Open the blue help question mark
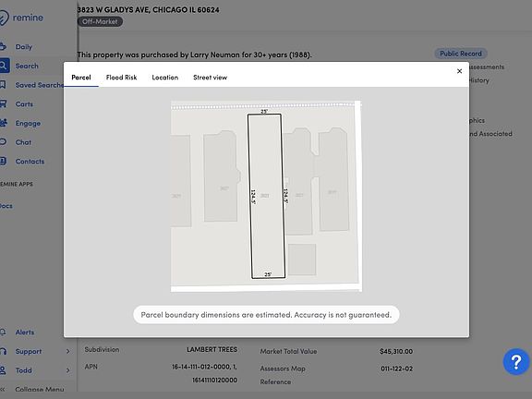Image resolution: width=532 pixels, height=399 pixels. [x=516, y=362]
